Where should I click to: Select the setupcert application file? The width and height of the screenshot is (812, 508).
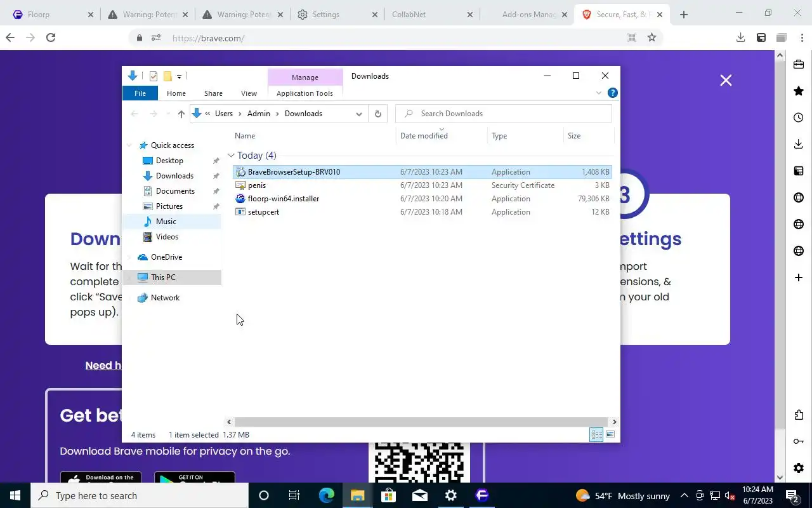click(x=422, y=212)
